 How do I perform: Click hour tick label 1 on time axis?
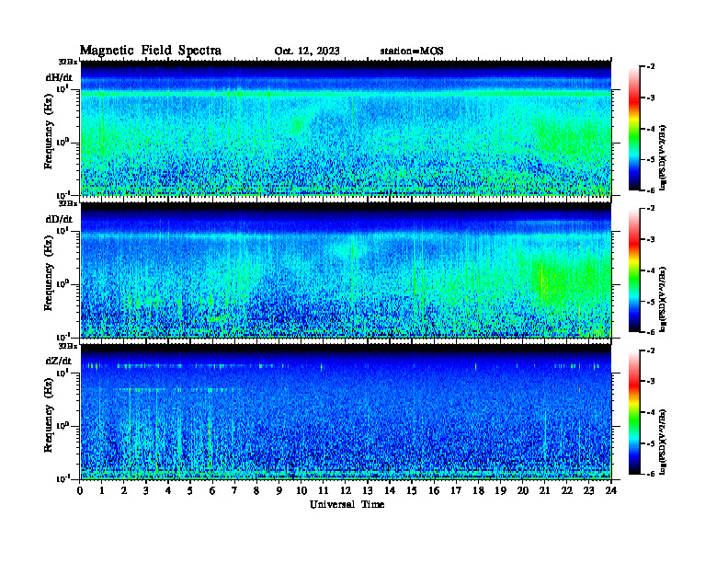tap(102, 491)
